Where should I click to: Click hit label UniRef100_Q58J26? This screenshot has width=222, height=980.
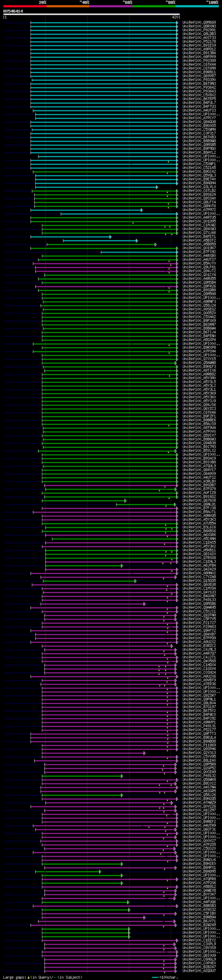pyautogui.click(x=199, y=795)
